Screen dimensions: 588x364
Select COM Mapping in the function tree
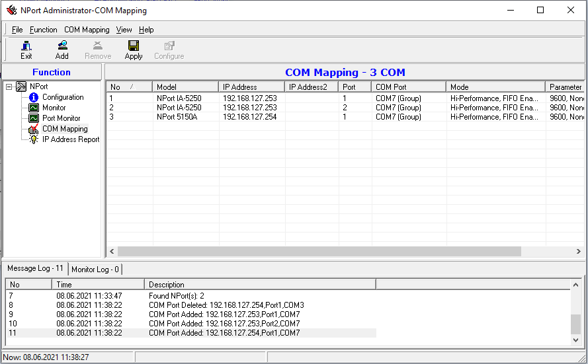click(64, 129)
